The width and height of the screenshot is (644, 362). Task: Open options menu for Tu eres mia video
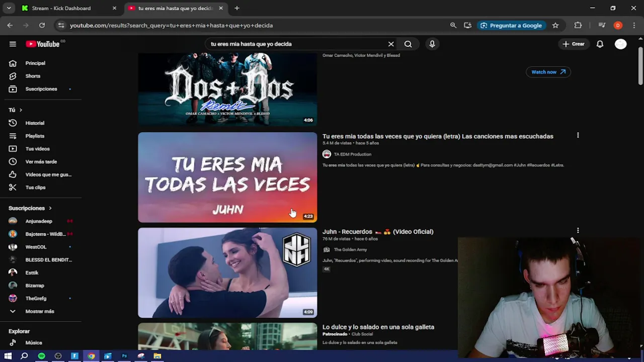578,135
